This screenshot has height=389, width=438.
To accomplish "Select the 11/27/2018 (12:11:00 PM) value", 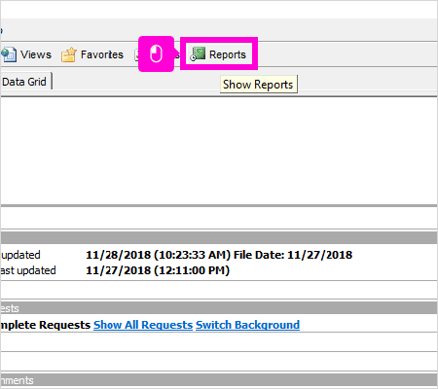I will 158,270.
